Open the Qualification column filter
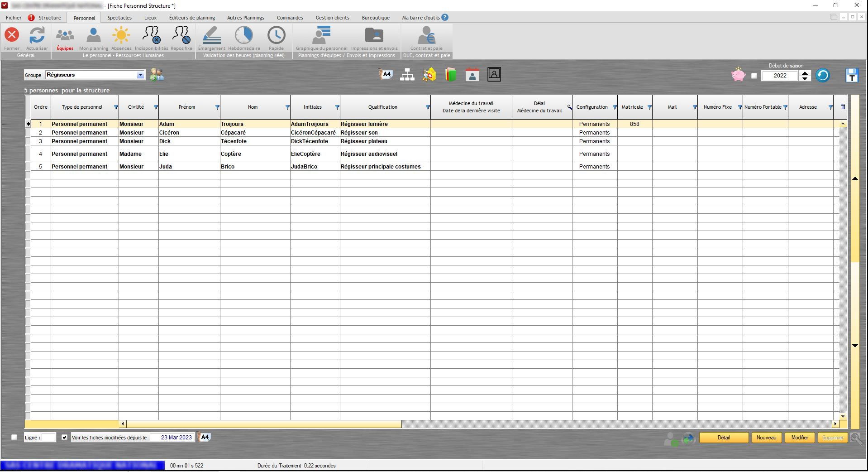868x472 pixels. tap(428, 107)
